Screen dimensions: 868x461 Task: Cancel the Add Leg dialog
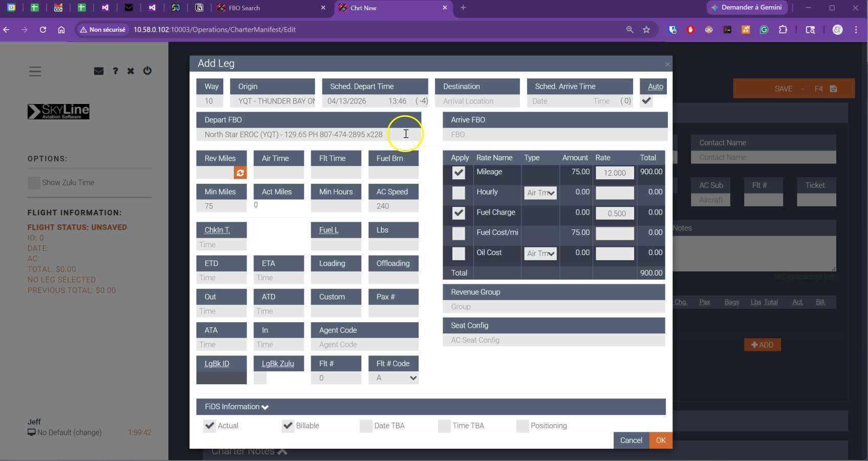pyautogui.click(x=631, y=441)
